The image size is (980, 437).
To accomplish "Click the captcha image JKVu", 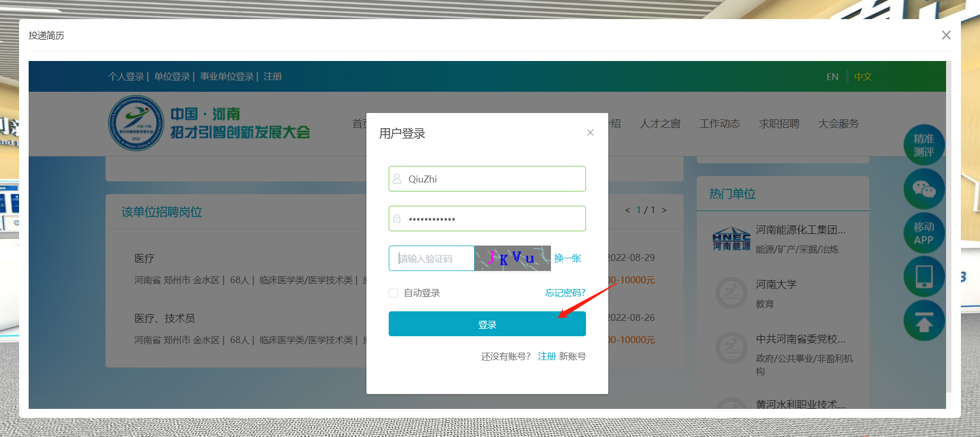I will pyautogui.click(x=512, y=258).
